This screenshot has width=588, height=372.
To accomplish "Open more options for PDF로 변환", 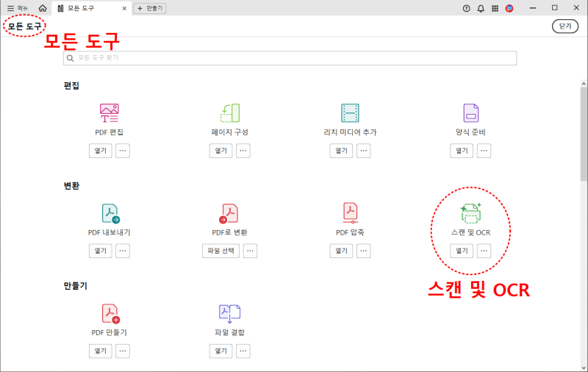I will [x=250, y=251].
